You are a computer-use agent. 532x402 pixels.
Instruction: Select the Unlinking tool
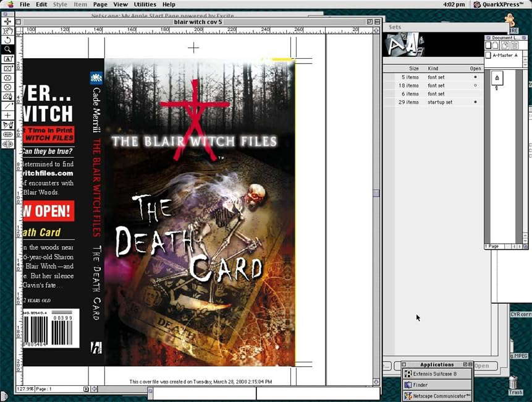(7, 144)
